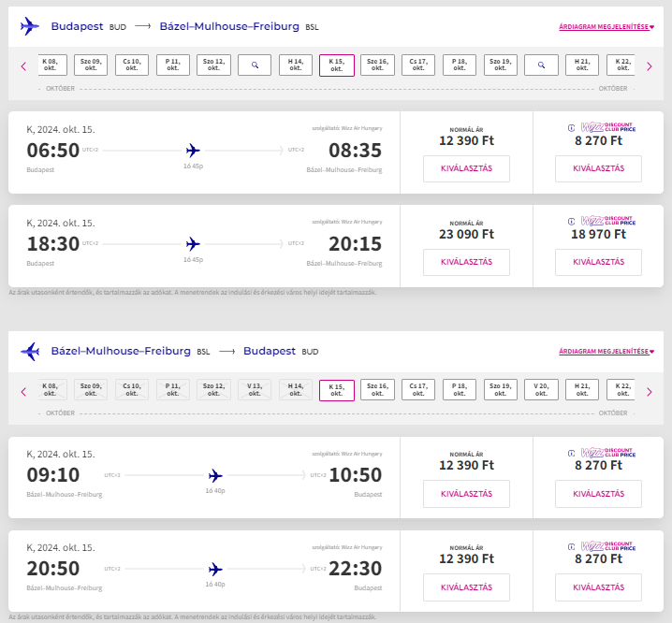672x623 pixels.
Task: Click the left arrow of the outbound date carousel
Action: [23, 65]
